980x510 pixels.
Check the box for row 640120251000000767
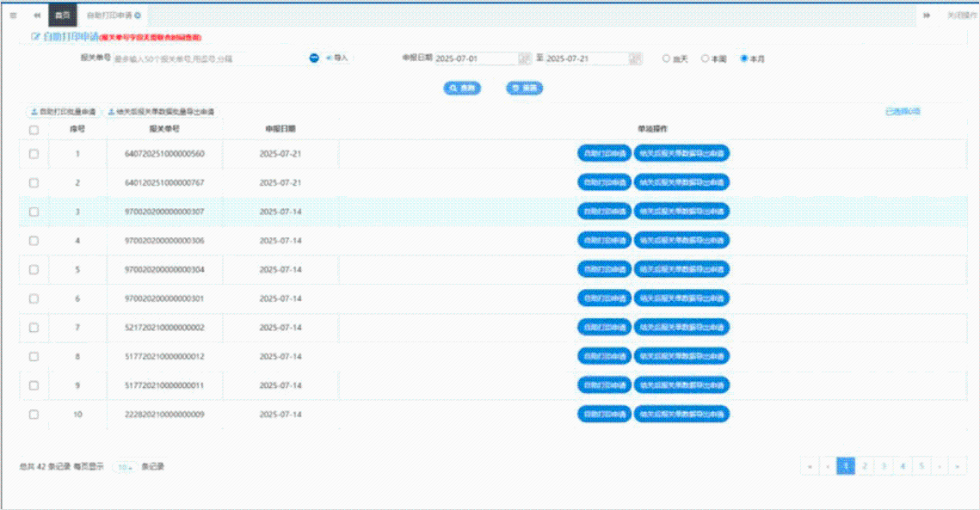(34, 183)
